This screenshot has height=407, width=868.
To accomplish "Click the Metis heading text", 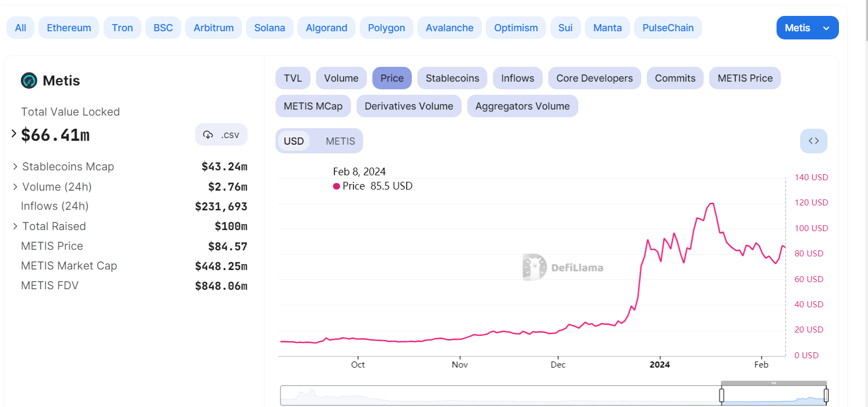I will (x=61, y=81).
